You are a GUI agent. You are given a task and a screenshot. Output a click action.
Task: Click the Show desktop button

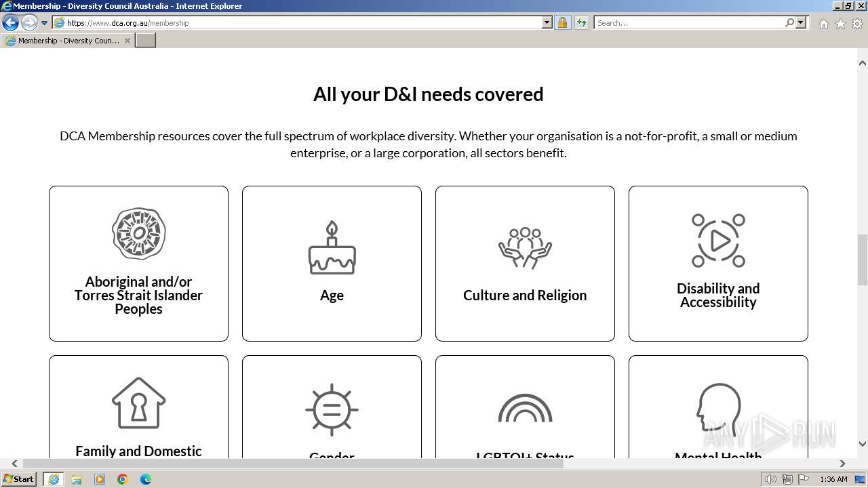(861, 479)
